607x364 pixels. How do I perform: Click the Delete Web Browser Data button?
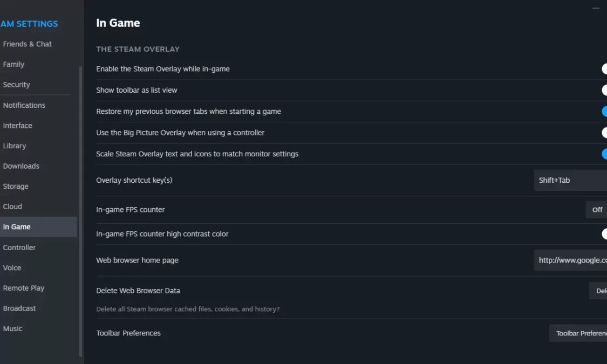pos(598,291)
